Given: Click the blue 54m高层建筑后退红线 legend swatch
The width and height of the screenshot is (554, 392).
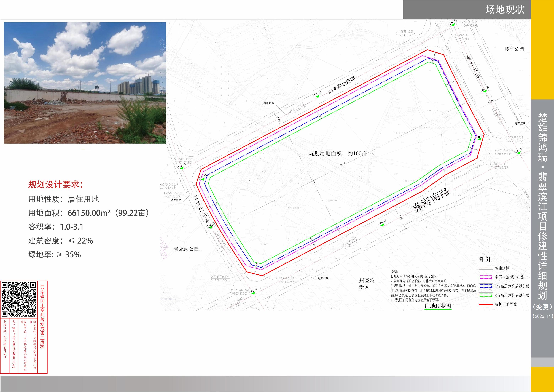Looking at the screenshot, I should click(486, 286).
